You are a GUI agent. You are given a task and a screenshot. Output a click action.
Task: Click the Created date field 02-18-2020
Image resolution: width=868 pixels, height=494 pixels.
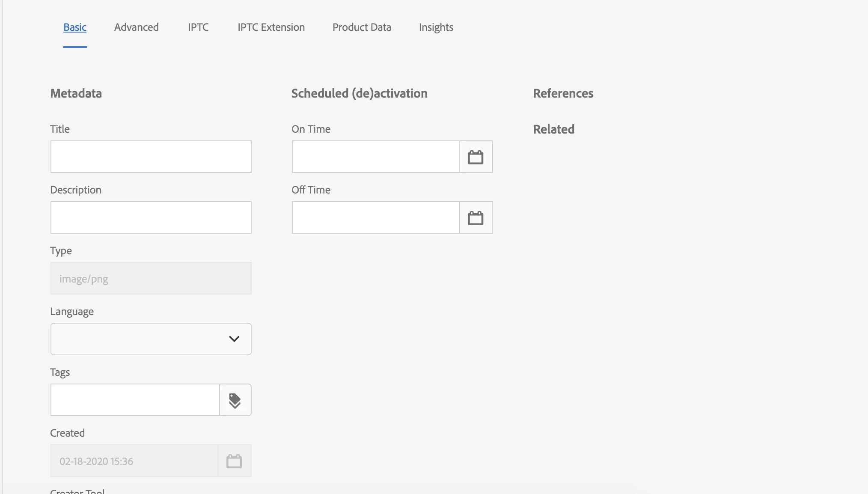point(134,461)
